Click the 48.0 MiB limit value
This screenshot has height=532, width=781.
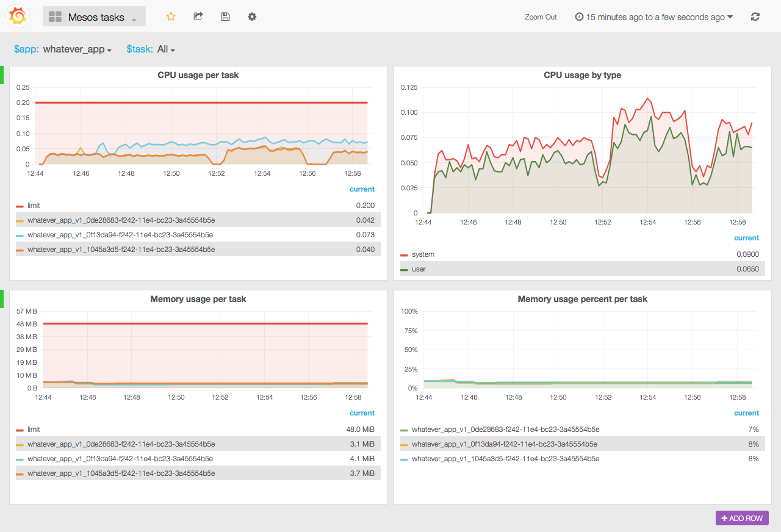click(361, 430)
